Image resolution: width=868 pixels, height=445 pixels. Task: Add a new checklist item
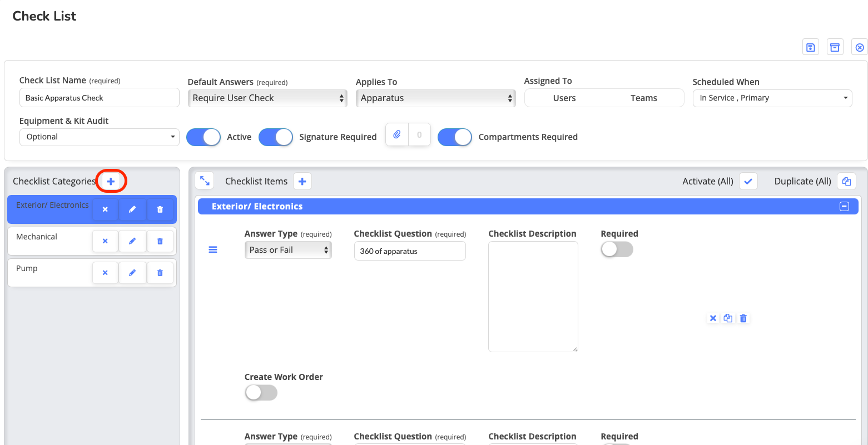click(x=302, y=181)
